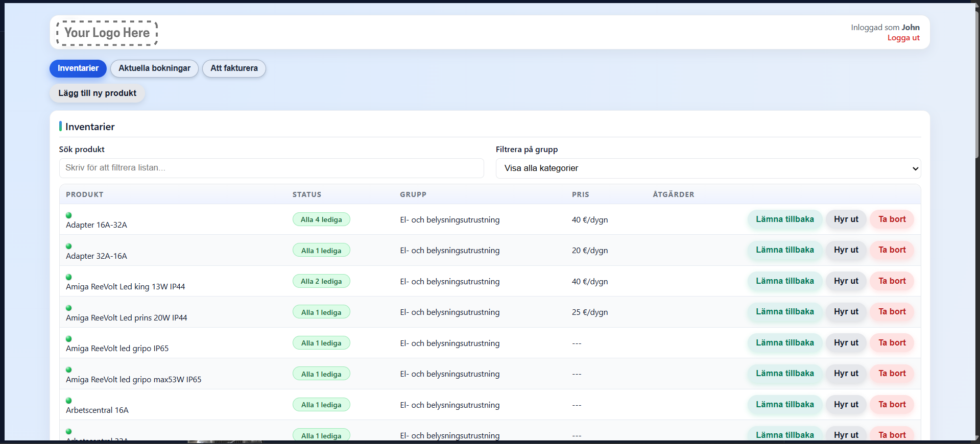Image resolution: width=980 pixels, height=444 pixels.
Task: Click the page vertical scrollbar
Action: (977, 204)
